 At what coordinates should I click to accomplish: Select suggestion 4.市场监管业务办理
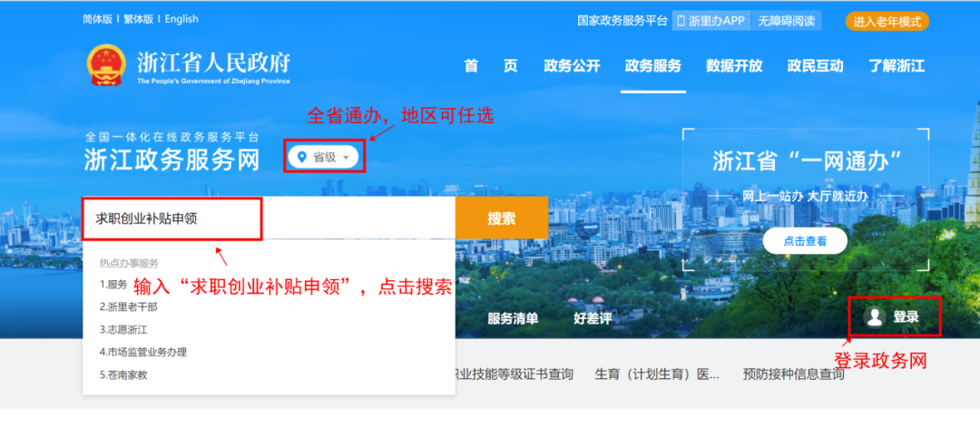[143, 352]
